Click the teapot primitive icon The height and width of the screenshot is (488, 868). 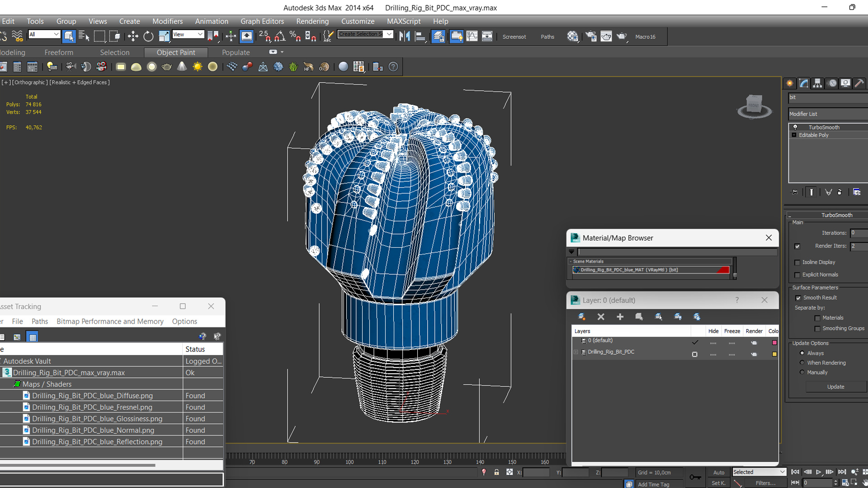pos(167,67)
